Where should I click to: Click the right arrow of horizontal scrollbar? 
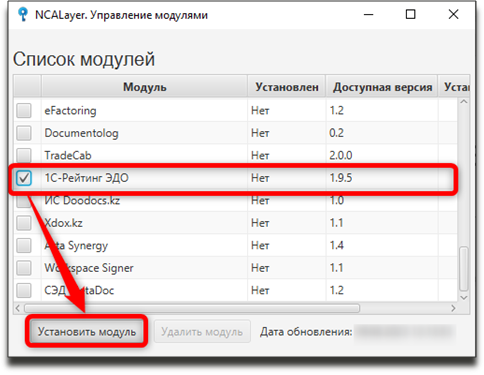point(453,308)
